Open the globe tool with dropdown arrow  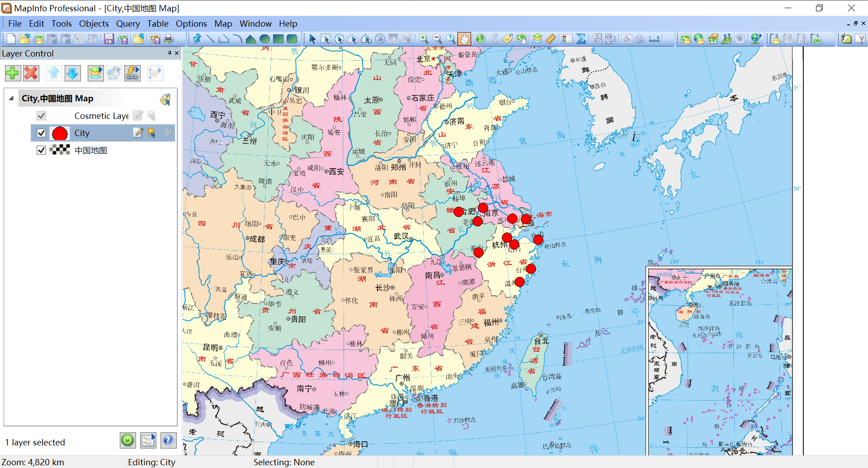tap(755, 39)
